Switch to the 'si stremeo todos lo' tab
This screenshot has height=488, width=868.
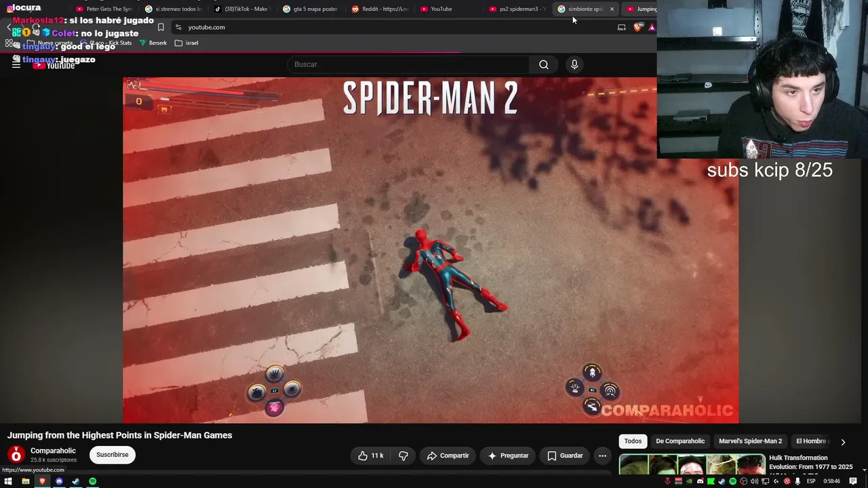pos(174,9)
